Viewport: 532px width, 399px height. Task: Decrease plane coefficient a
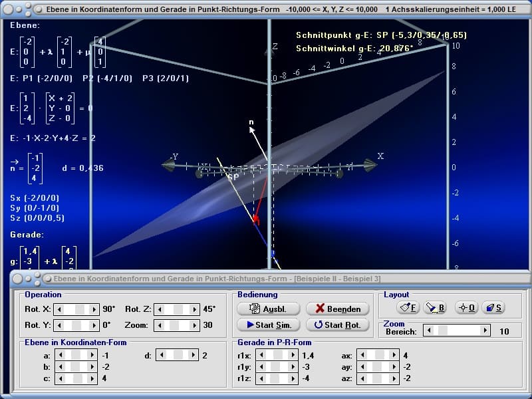(61, 355)
